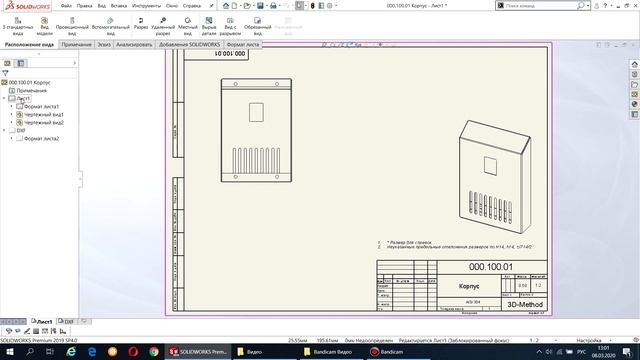Select Чертежный вид2 in the tree

pos(44,122)
